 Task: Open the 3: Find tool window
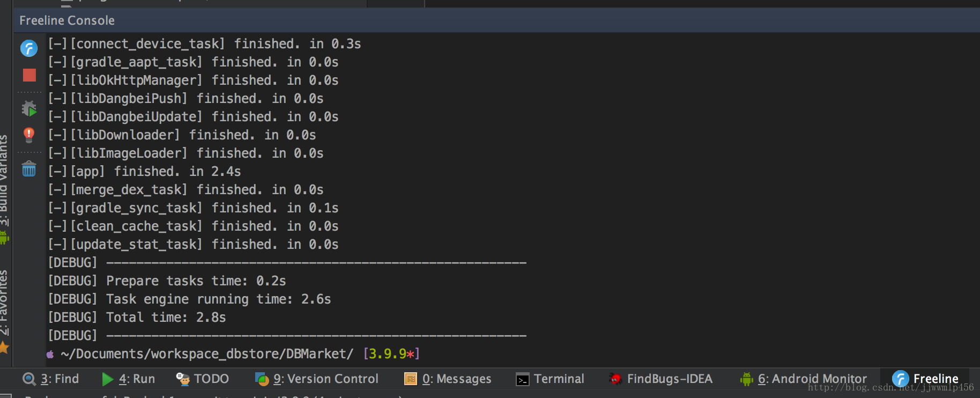(x=50, y=379)
